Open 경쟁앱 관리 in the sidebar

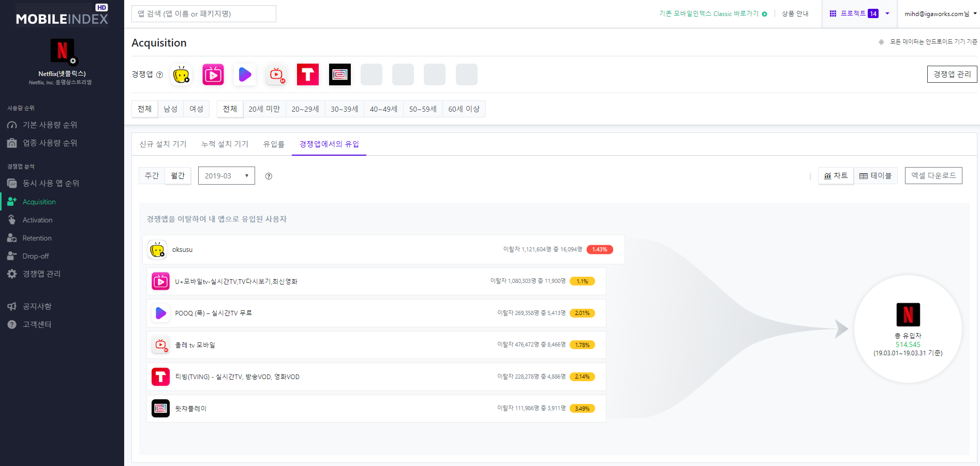pos(41,274)
